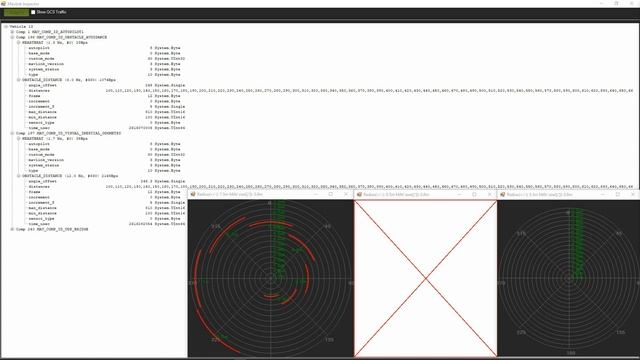Collapse the Comp 197 VISUAL_INERTIAL_ODOMETRY node
The height and width of the screenshot is (360, 640).
coord(12,133)
